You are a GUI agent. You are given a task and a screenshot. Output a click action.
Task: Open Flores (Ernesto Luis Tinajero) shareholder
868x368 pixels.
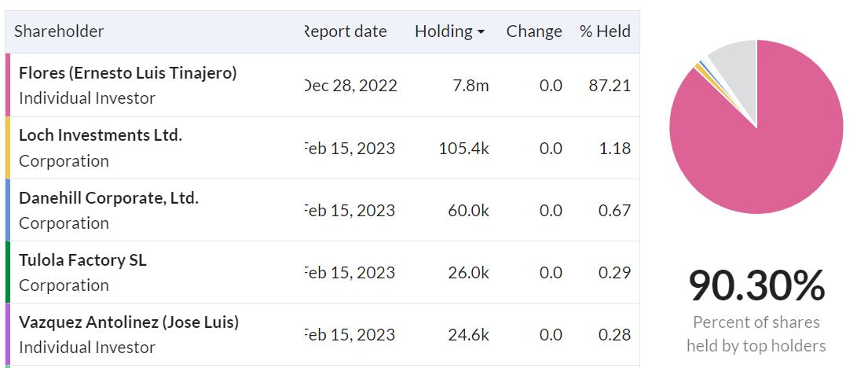[x=128, y=72]
